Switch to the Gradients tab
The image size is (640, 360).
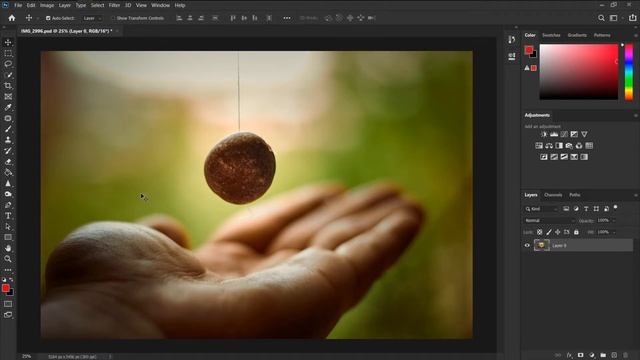(x=577, y=36)
